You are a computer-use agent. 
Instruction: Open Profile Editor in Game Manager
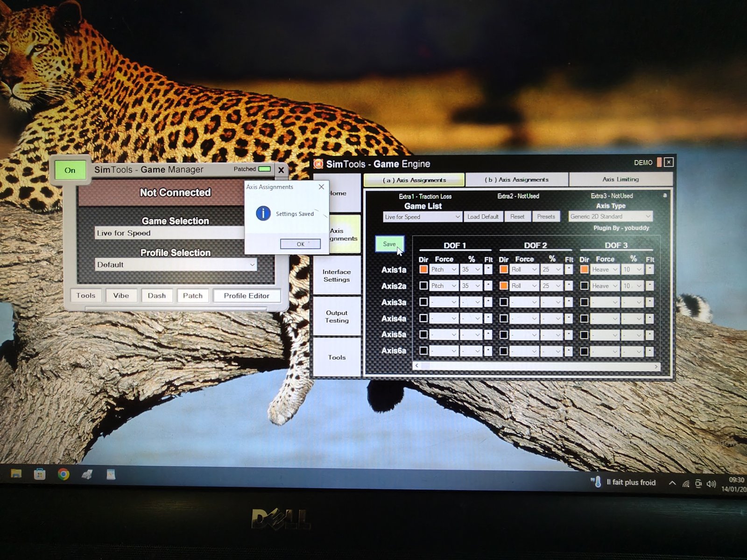[247, 296]
